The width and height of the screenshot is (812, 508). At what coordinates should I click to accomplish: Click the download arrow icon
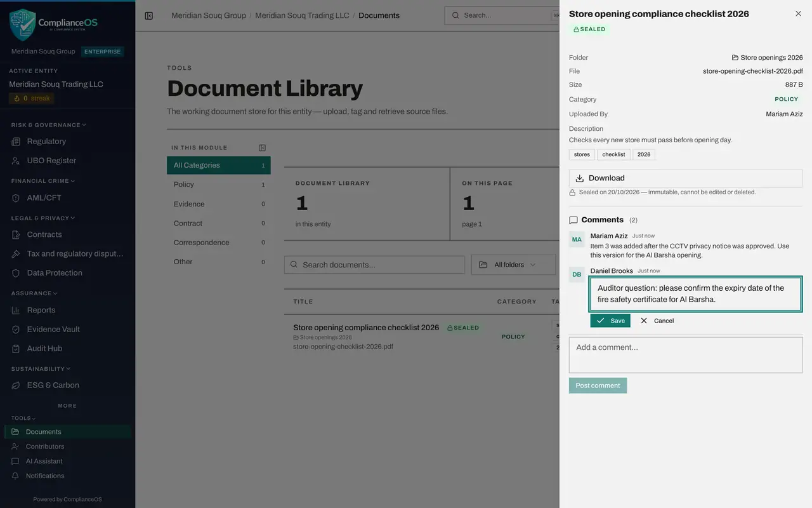click(x=580, y=178)
